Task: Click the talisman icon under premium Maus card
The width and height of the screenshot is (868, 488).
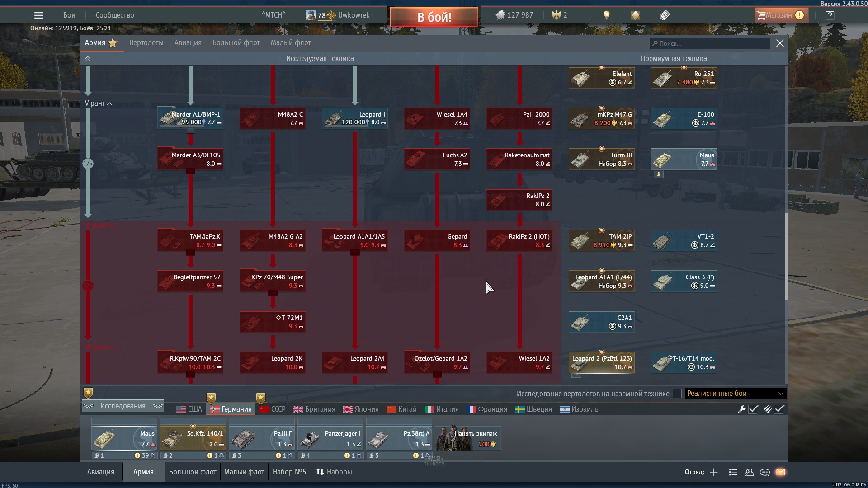Action: click(x=659, y=174)
